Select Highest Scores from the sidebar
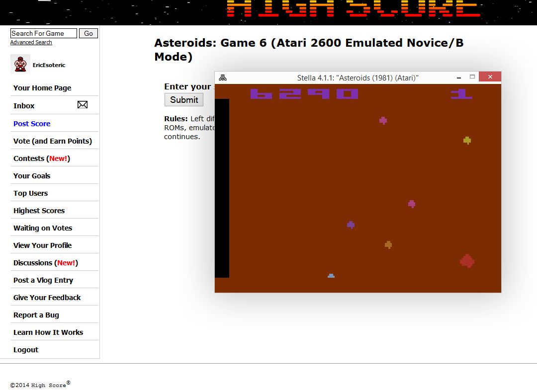This screenshot has width=537, height=392. [x=39, y=211]
